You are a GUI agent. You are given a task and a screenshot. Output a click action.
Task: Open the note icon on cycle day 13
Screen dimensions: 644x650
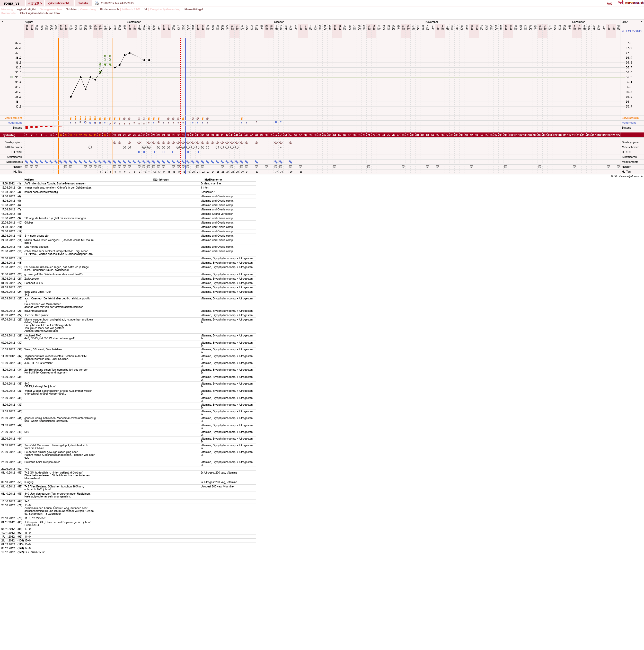(x=85, y=167)
